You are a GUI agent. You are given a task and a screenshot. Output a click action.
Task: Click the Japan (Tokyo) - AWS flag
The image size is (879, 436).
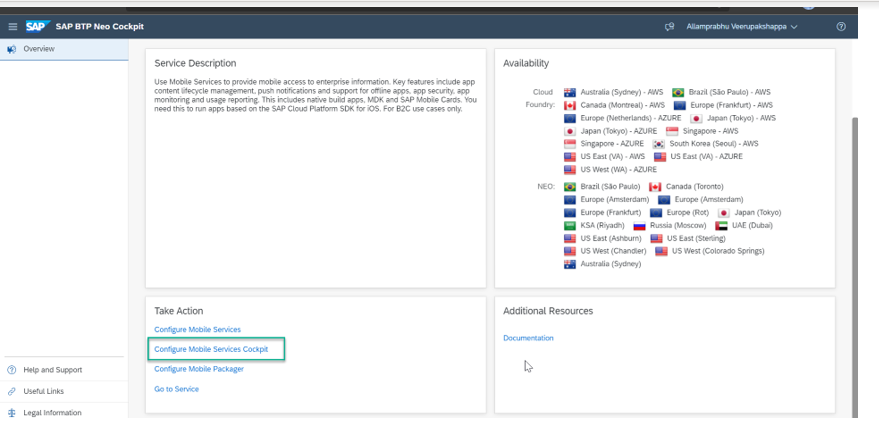pos(696,118)
